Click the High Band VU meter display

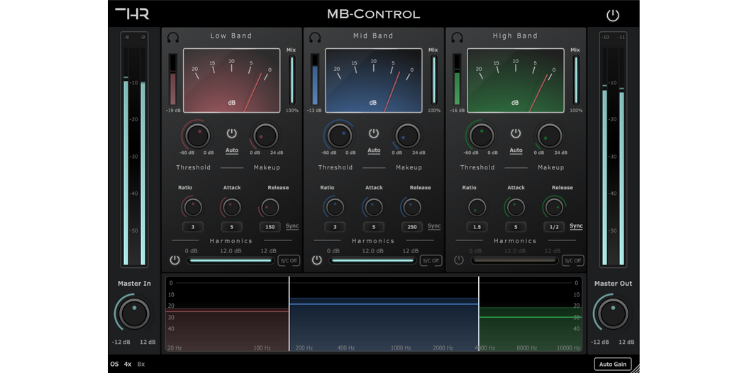pos(516,80)
